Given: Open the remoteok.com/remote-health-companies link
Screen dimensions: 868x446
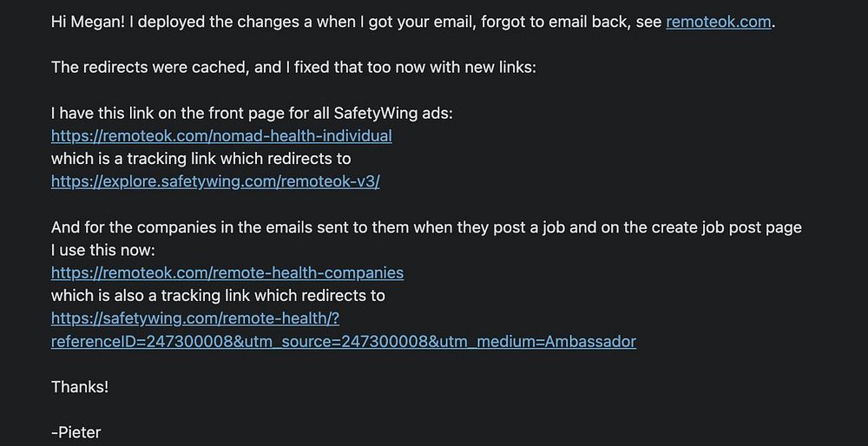Looking at the screenshot, I should [227, 272].
